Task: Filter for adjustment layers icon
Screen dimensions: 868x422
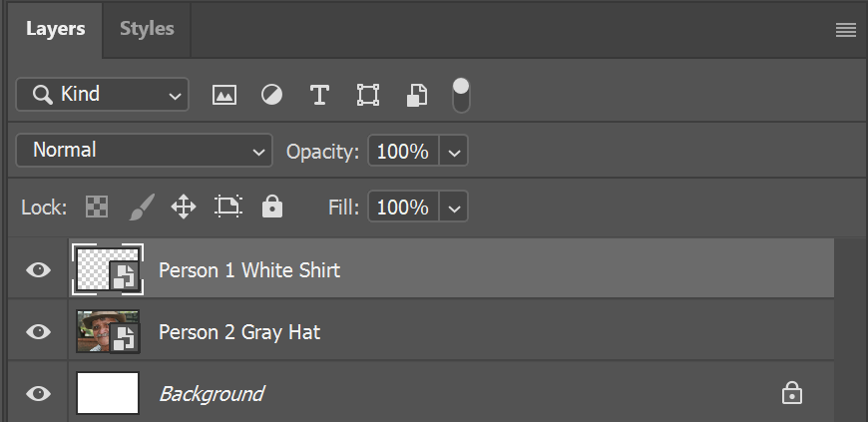Action: click(x=271, y=95)
